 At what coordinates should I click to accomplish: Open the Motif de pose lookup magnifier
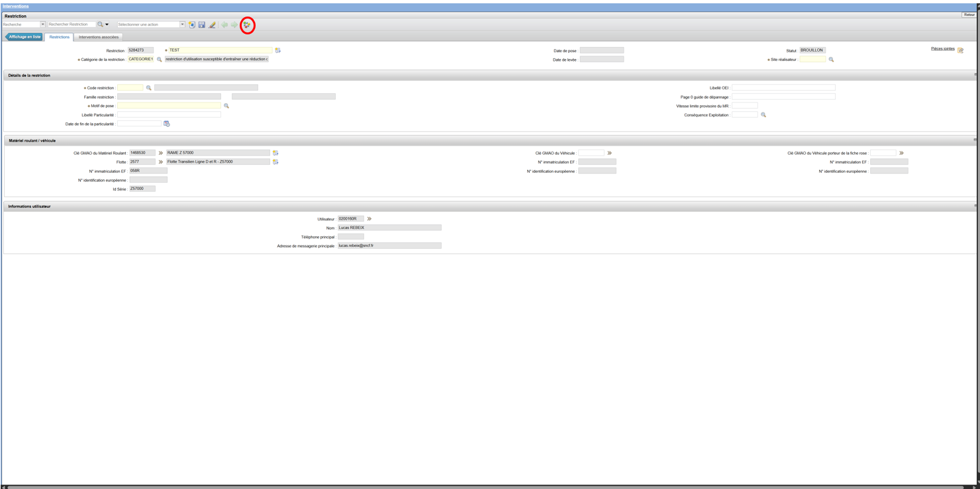226,106
